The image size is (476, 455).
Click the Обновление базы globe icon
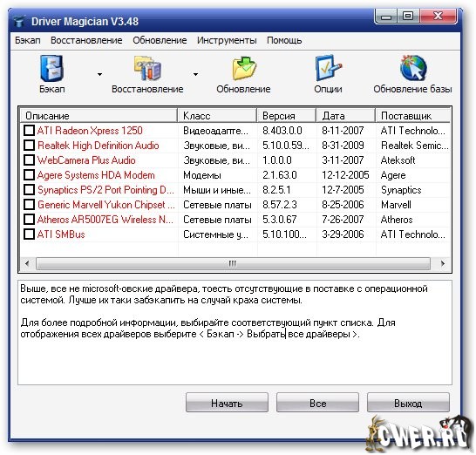[x=413, y=67]
